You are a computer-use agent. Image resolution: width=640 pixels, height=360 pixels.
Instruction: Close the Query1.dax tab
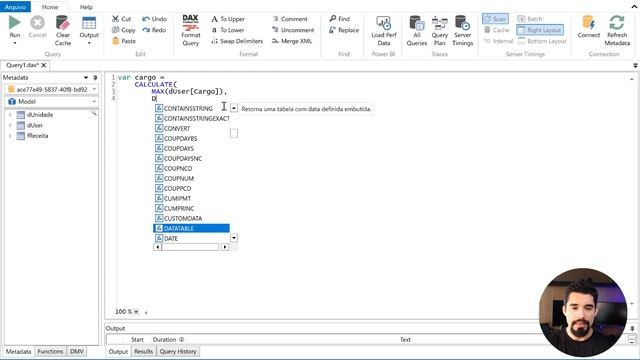[44, 65]
